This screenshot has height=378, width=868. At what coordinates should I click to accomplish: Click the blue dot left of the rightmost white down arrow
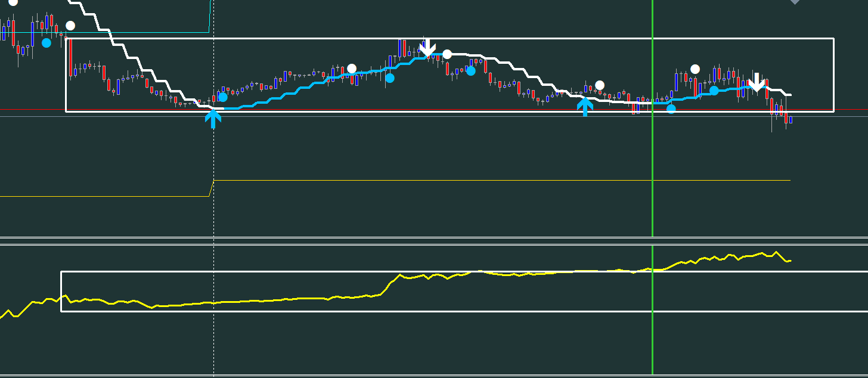[714, 91]
